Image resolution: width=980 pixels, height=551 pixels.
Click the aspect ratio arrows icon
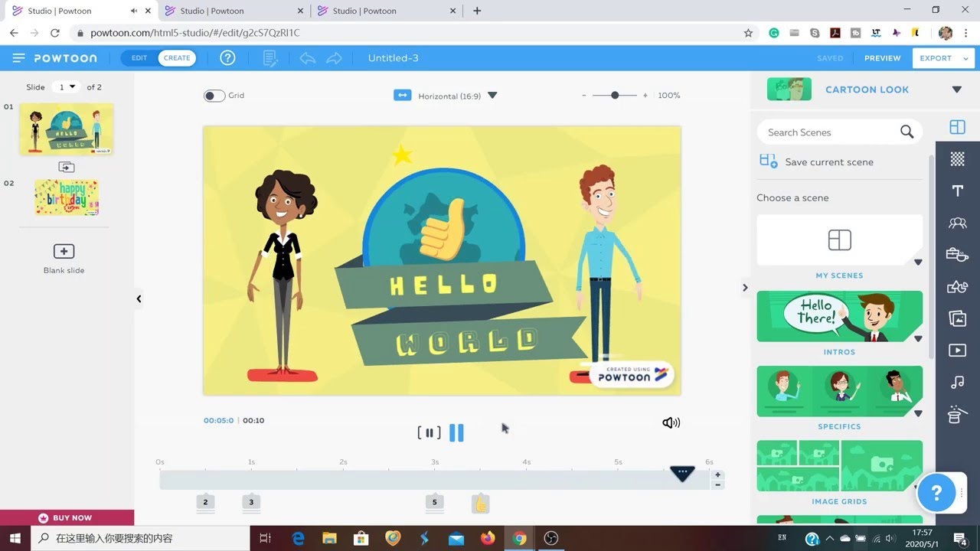402,95
